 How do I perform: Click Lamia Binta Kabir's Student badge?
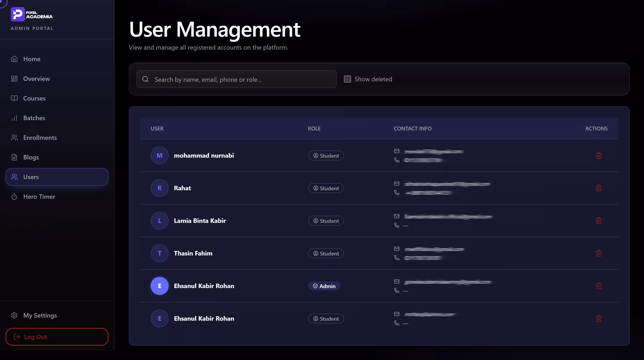click(x=326, y=221)
